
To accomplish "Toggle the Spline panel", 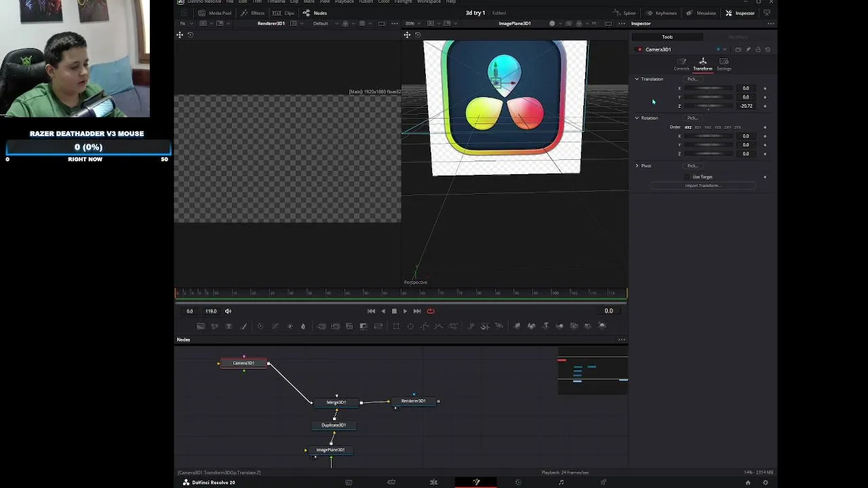I will point(625,13).
